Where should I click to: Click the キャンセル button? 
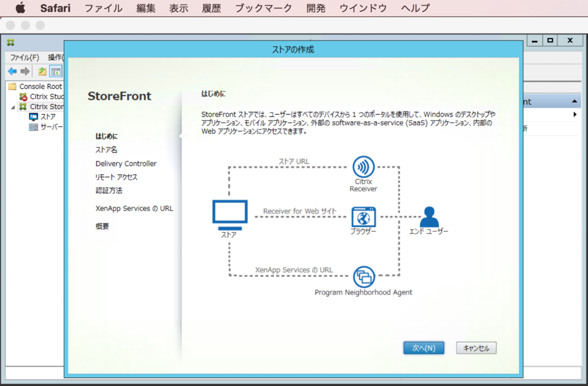pyautogui.click(x=476, y=348)
